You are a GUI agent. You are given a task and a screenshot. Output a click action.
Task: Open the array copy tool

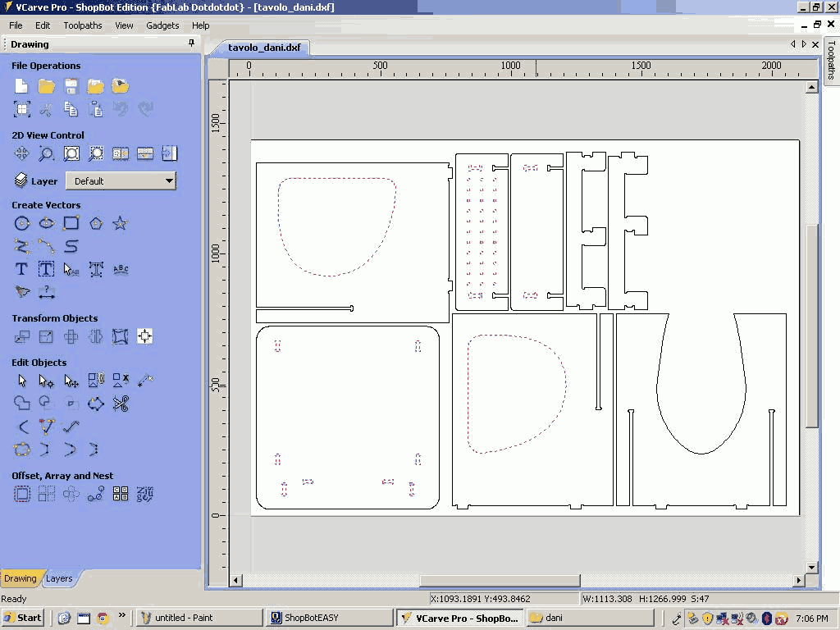tap(47, 494)
